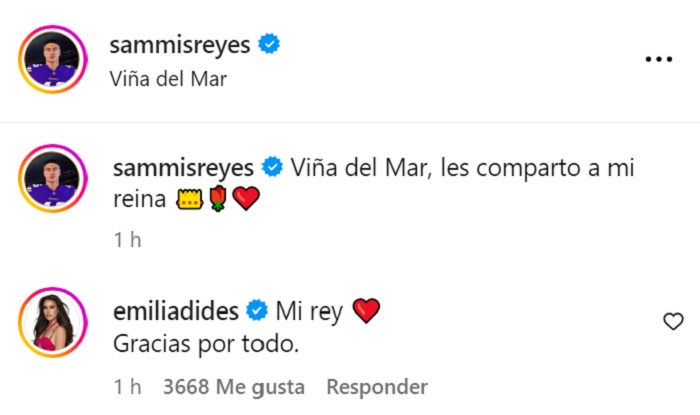Click the verified badge in sammisreyes' caption

click(x=269, y=166)
